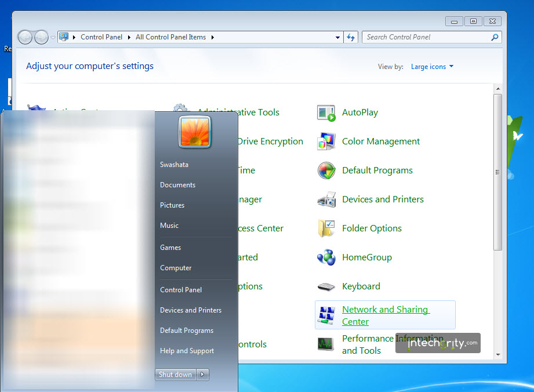Open the Default Programs link in Control Panel

tap(377, 170)
